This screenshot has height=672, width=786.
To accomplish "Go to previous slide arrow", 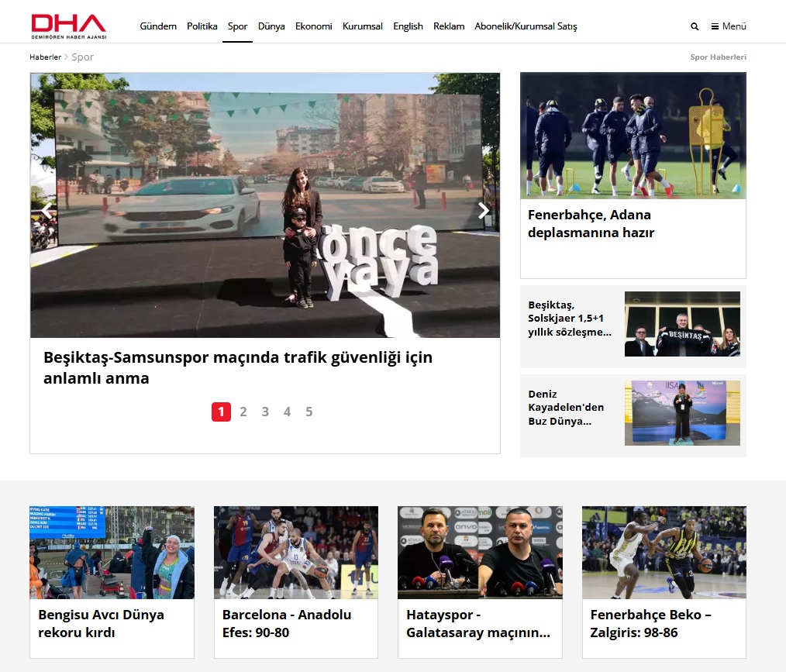I will tap(47, 211).
